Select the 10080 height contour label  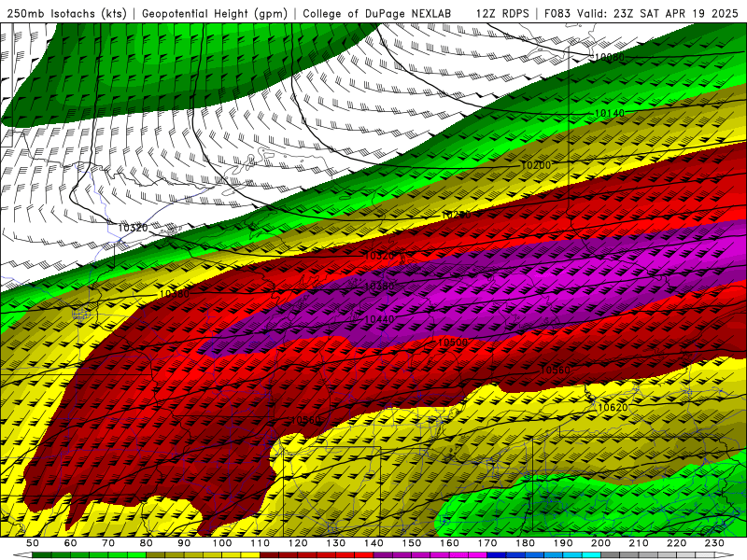[x=610, y=58]
